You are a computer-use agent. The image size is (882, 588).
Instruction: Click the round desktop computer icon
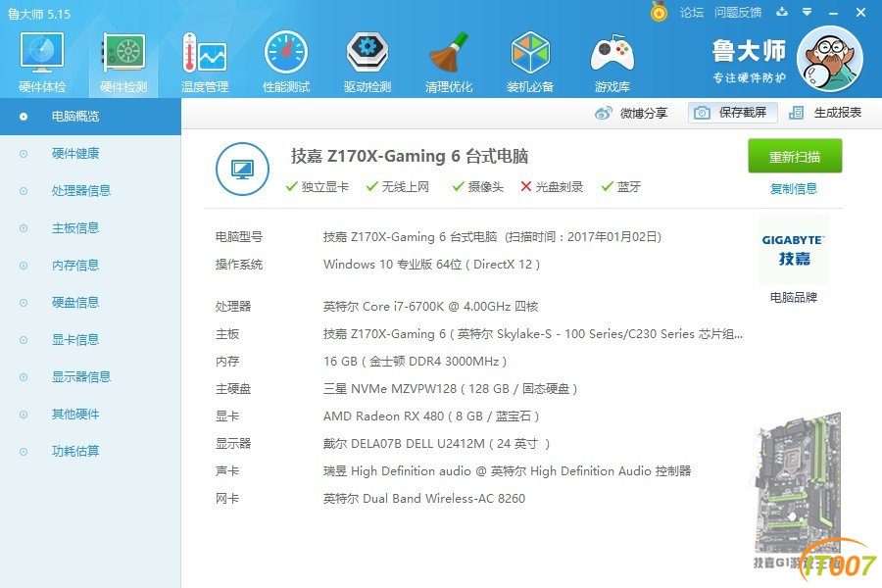[x=242, y=169]
